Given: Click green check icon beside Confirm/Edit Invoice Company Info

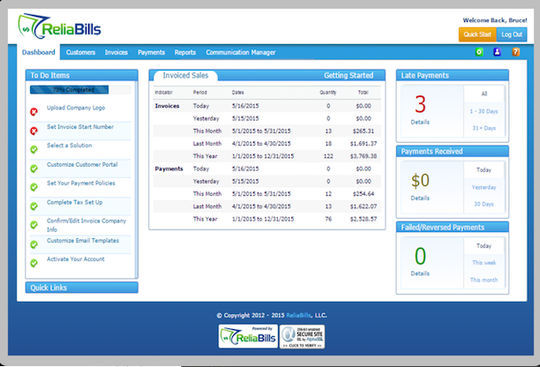Looking at the screenshot, I should pos(34,225).
